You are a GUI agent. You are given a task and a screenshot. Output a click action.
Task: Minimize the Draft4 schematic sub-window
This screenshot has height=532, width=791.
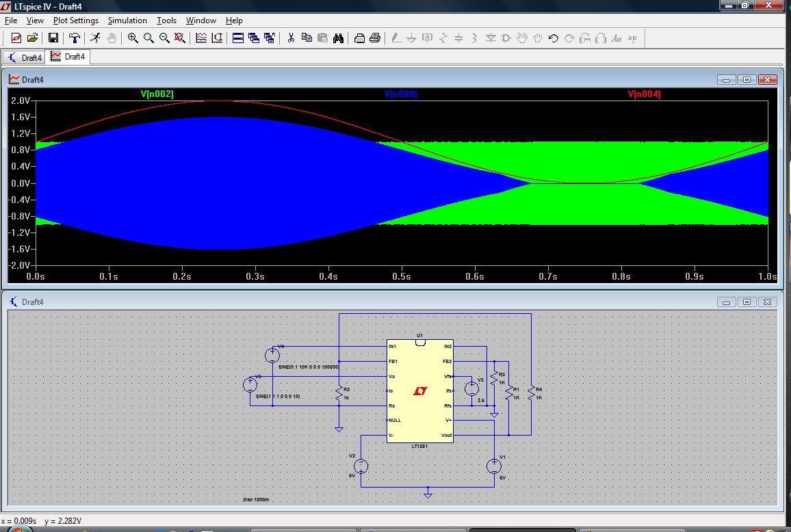[726, 302]
